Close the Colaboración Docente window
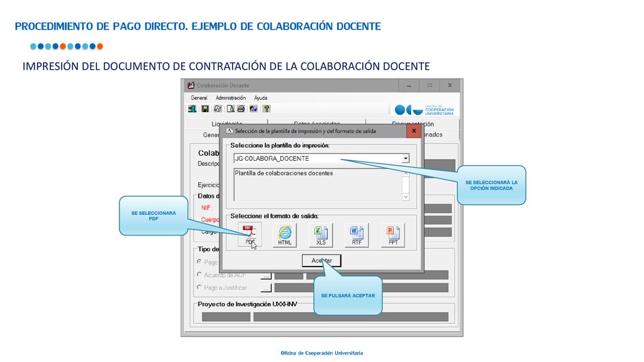 click(450, 85)
